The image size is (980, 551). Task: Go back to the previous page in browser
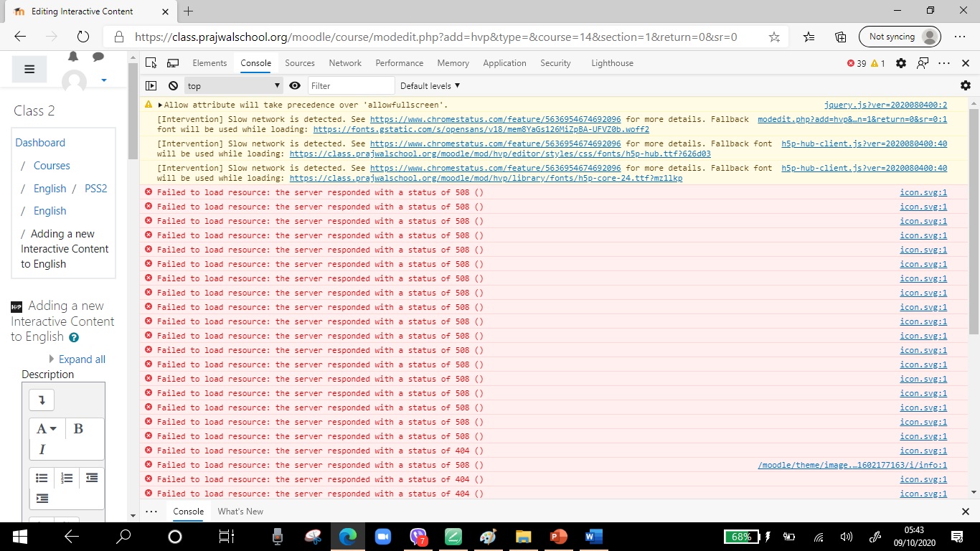(x=20, y=37)
